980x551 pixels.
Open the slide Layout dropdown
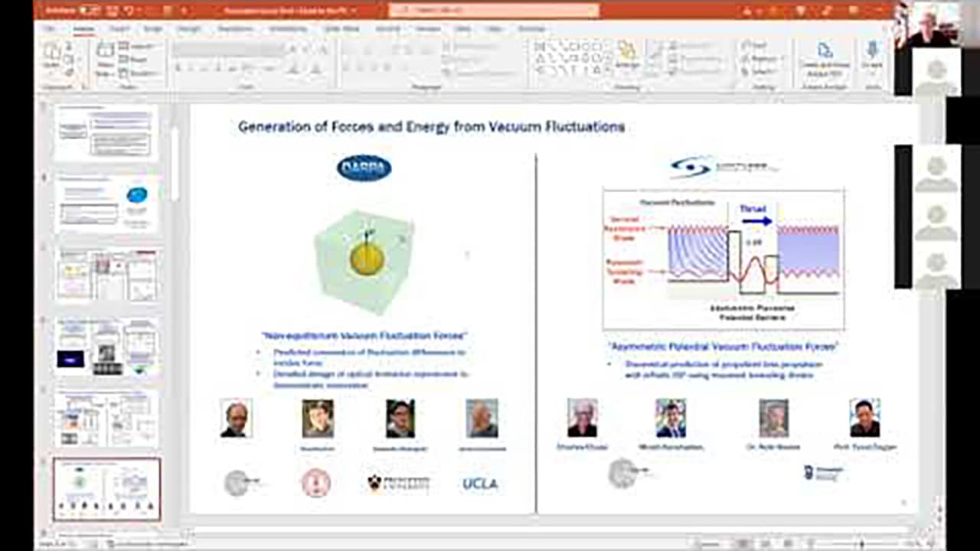139,46
